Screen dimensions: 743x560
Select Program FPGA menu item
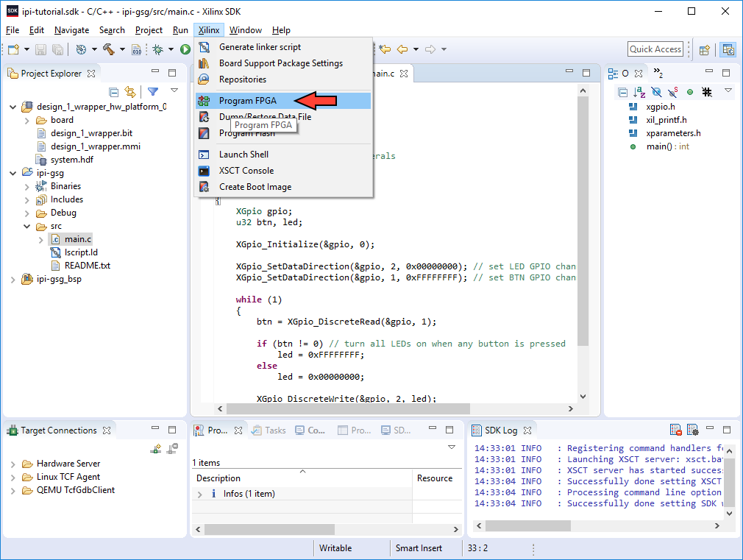click(283, 101)
